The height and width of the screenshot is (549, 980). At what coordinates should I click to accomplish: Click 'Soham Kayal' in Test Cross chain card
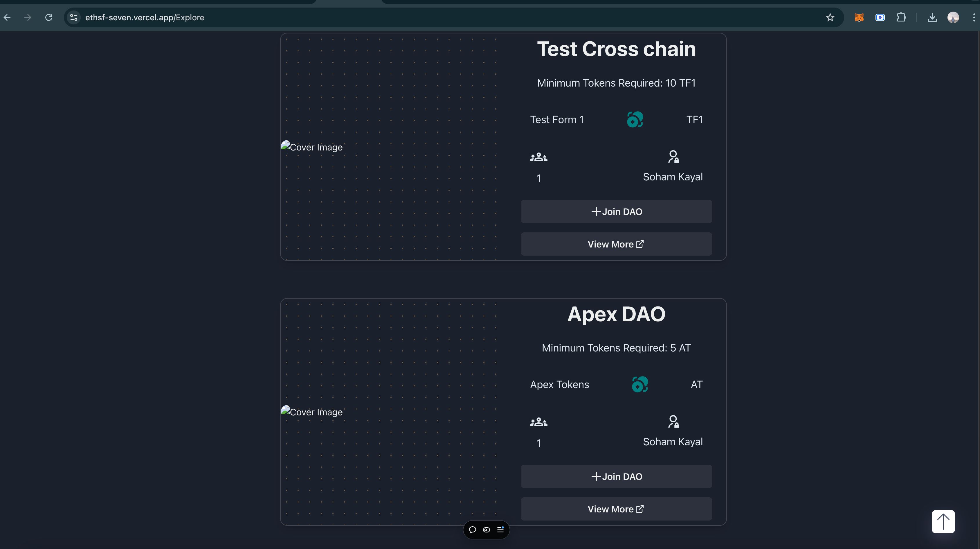click(x=673, y=177)
